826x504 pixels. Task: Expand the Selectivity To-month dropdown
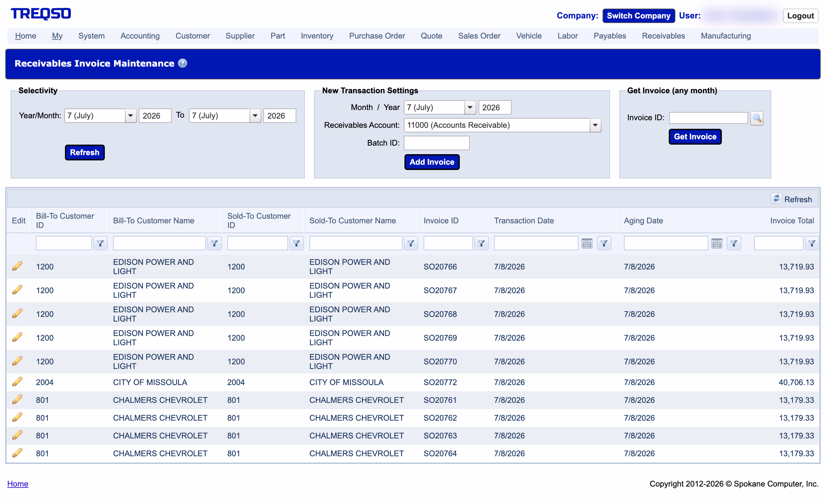(255, 116)
